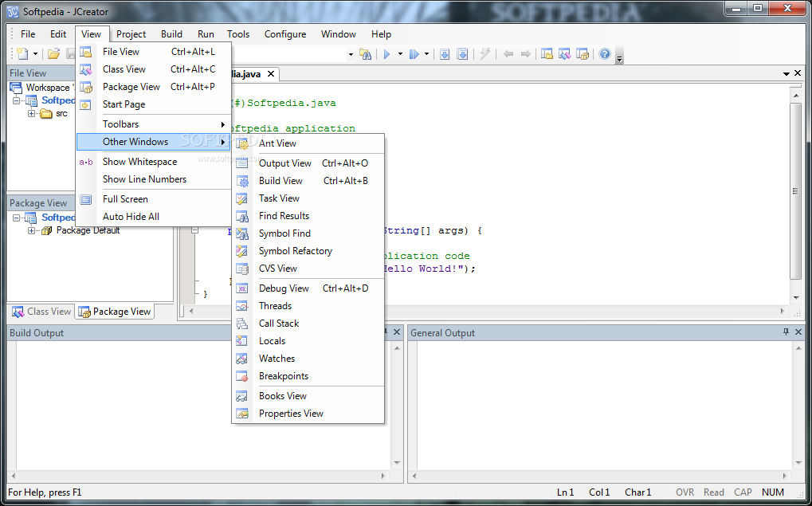Screen dimensions: 812x506
Task: Toggle Full Screen mode
Action: point(153,199)
